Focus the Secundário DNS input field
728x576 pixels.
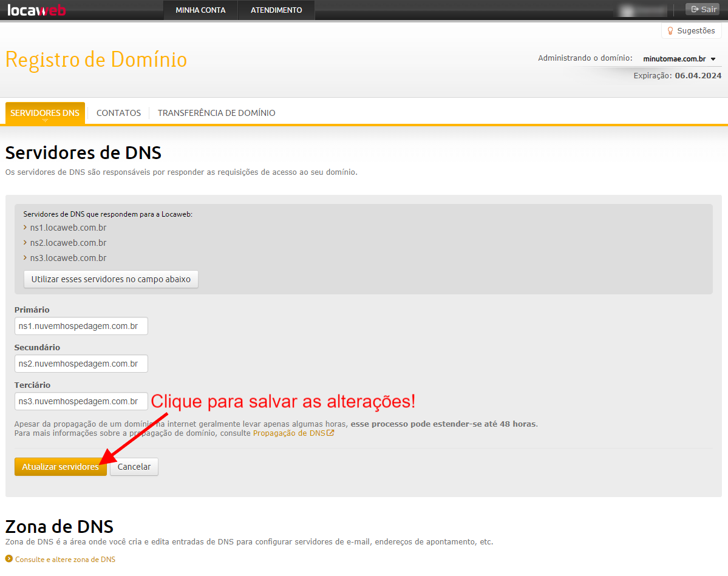[x=81, y=364]
